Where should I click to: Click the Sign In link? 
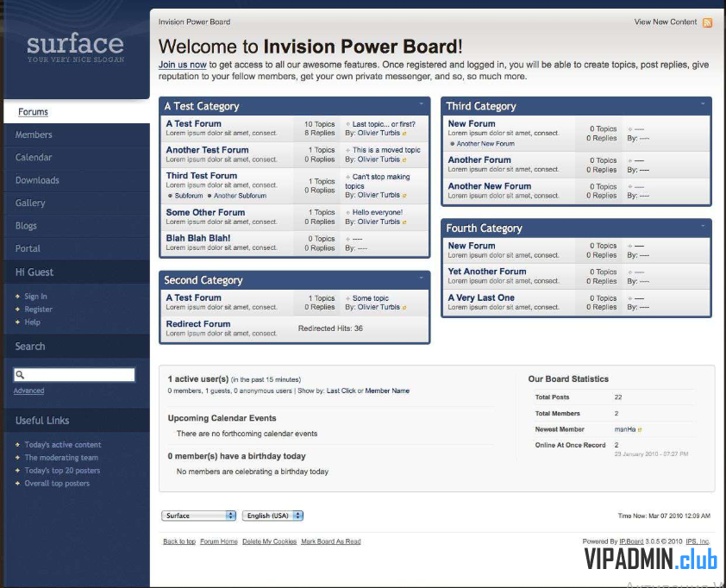click(x=35, y=297)
